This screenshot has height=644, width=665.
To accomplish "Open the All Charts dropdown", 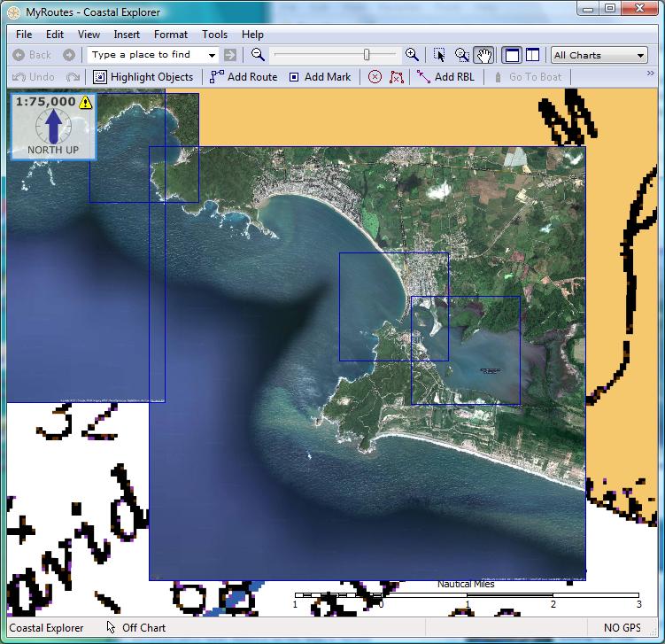I will point(599,55).
